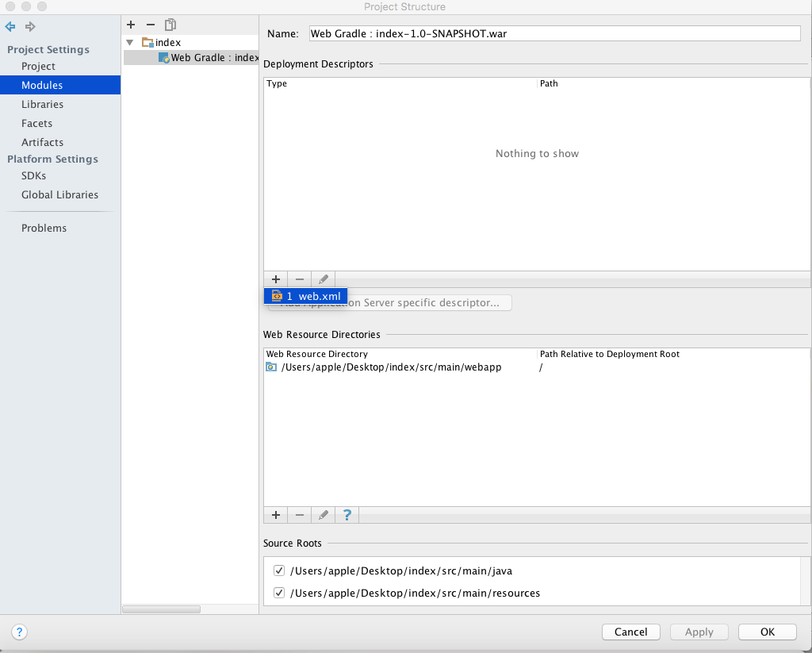Uncheck the src/main/resources source root
Image resolution: width=812 pixels, height=653 pixels.
(279, 593)
